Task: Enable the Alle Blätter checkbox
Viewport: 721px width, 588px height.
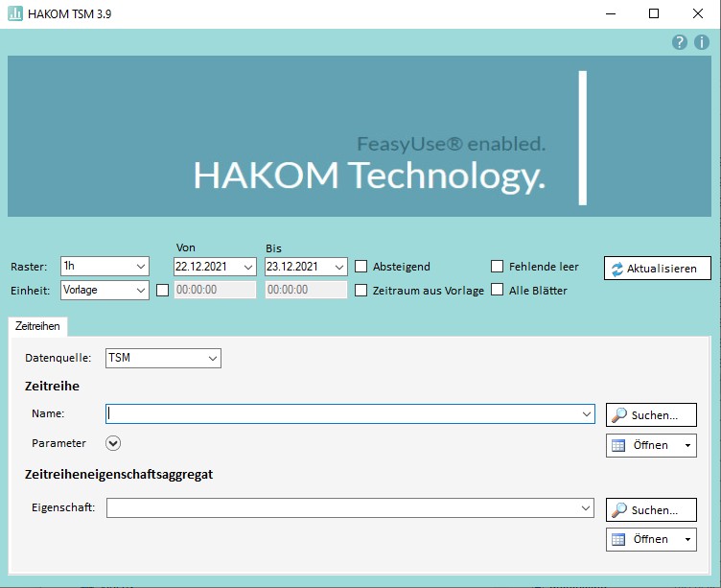Action: 498,290
